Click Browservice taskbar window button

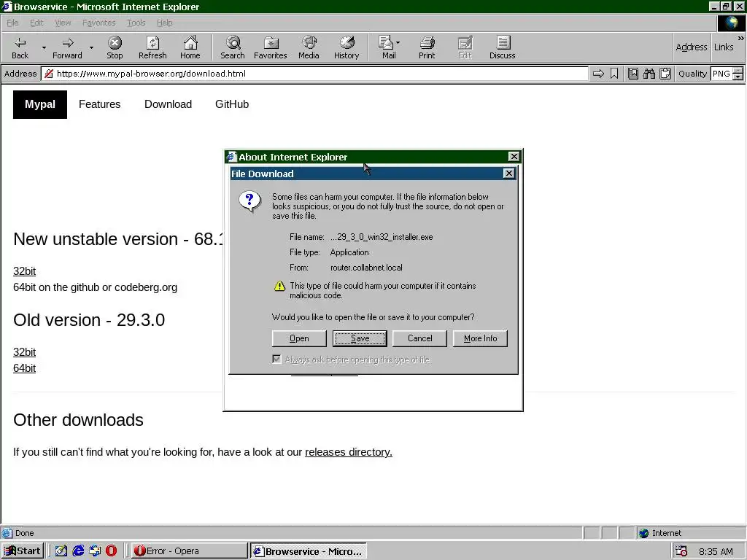(309, 551)
